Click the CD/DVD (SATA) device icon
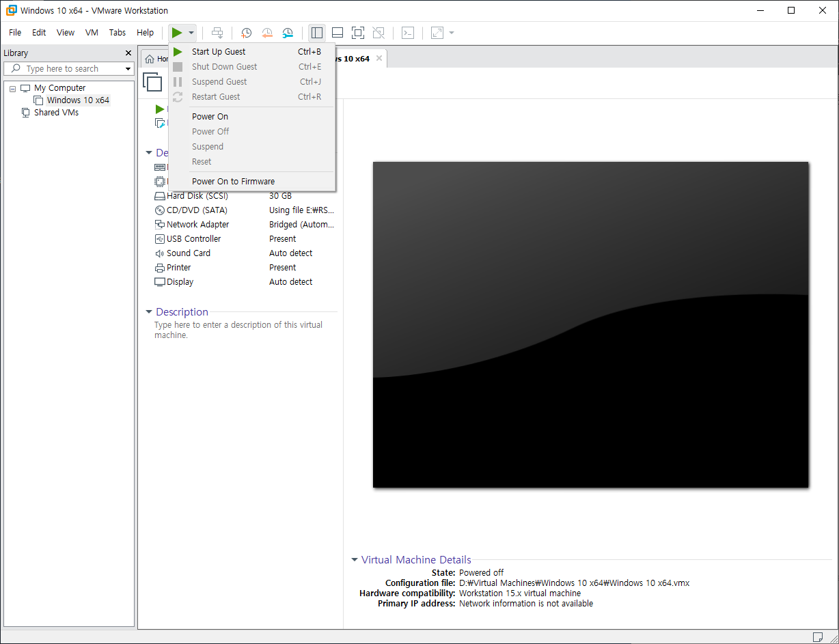The width and height of the screenshot is (839, 644). coord(160,210)
